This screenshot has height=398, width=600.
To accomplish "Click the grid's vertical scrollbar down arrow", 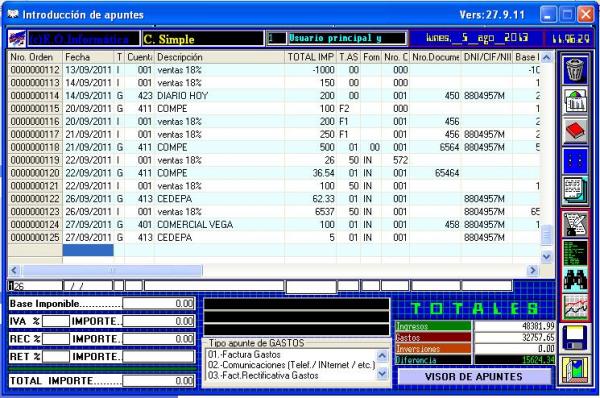I will coord(546,257).
